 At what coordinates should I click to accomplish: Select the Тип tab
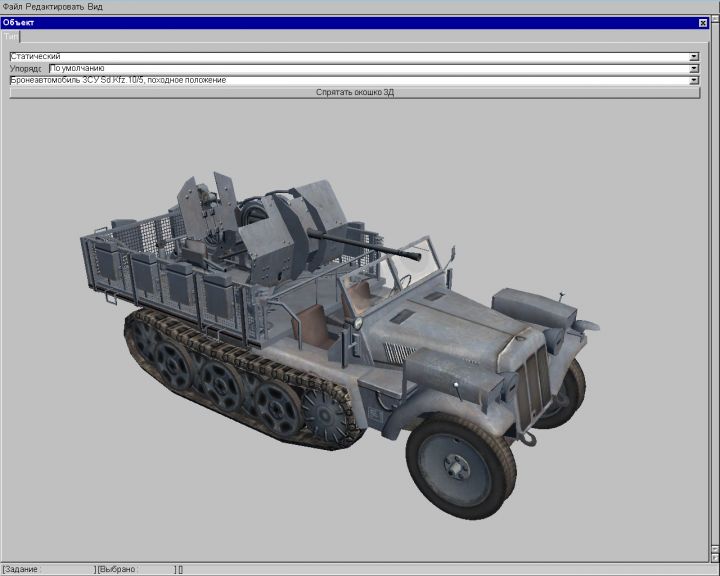11,36
